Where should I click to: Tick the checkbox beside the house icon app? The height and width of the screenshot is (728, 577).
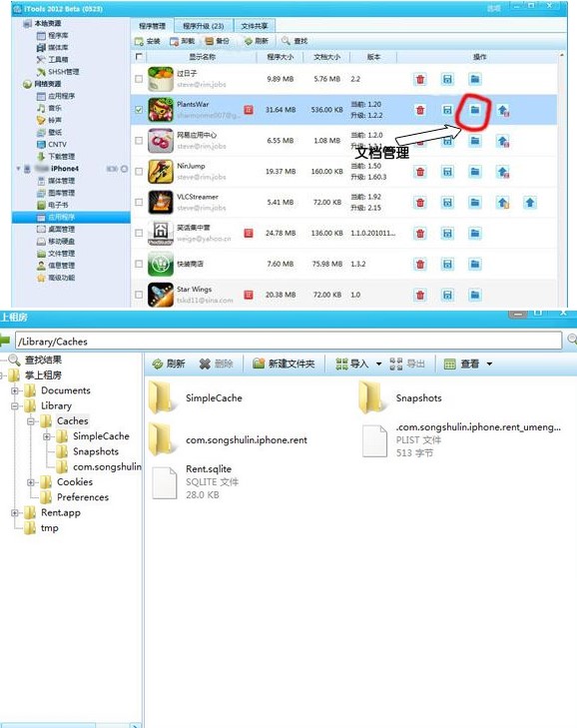(139, 233)
